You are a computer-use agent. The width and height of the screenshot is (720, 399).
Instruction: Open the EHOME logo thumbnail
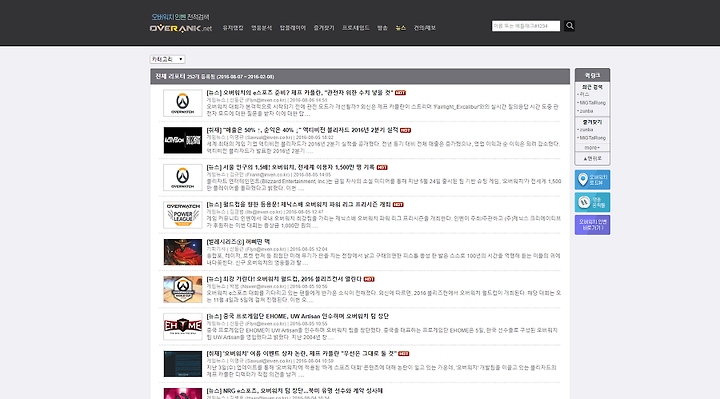[183, 326]
